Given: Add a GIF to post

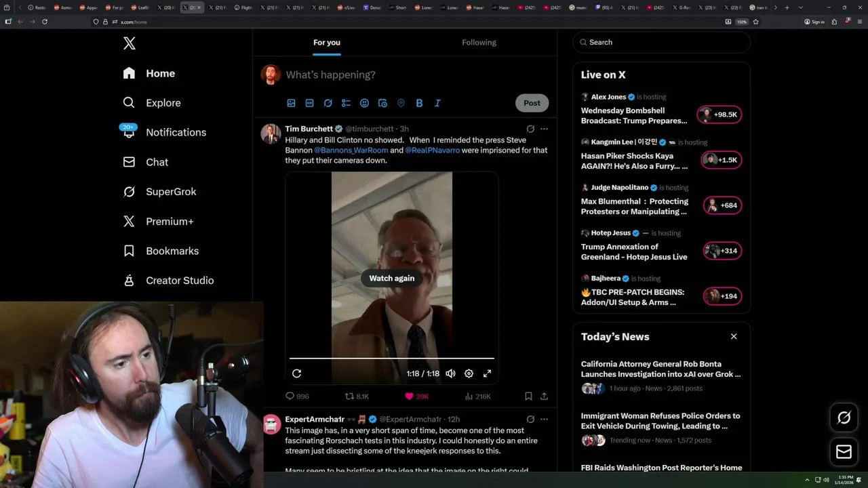Looking at the screenshot, I should 309,103.
